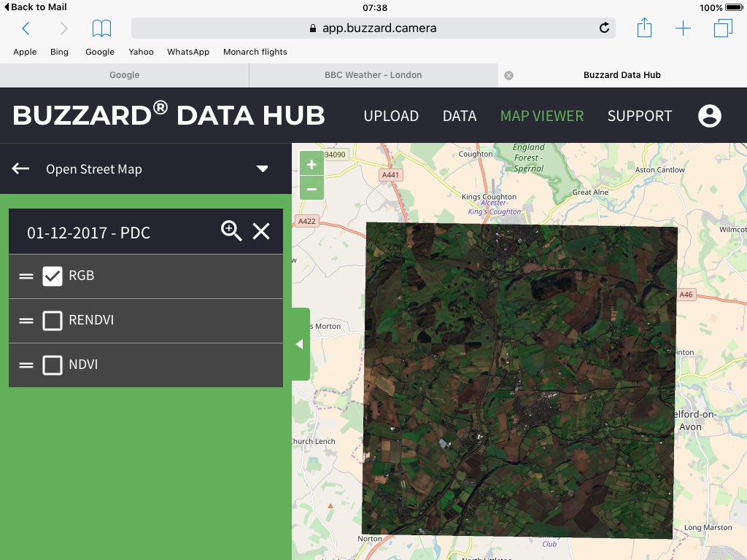747x560 pixels.
Task: Click the back arrow beside Open Street Map
Action: coord(20,168)
